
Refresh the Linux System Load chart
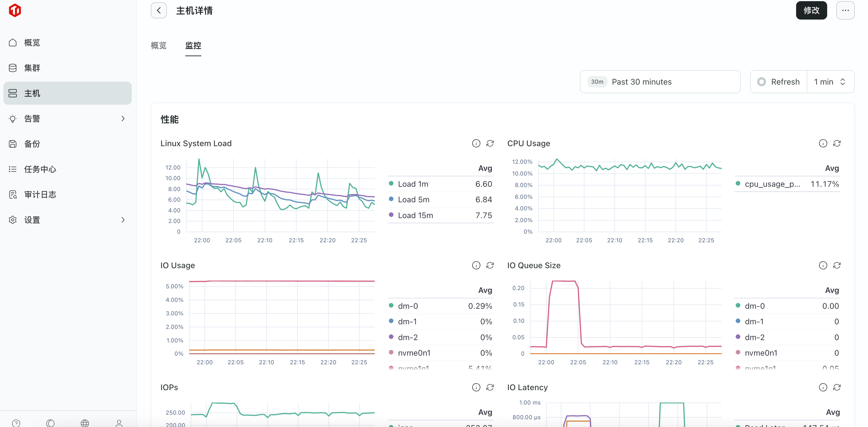(490, 143)
